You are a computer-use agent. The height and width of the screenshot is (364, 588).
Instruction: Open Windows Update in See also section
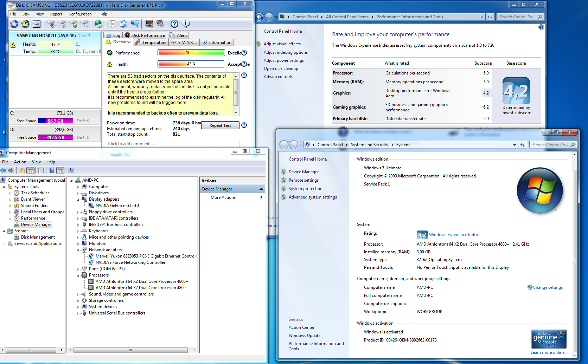[305, 336]
